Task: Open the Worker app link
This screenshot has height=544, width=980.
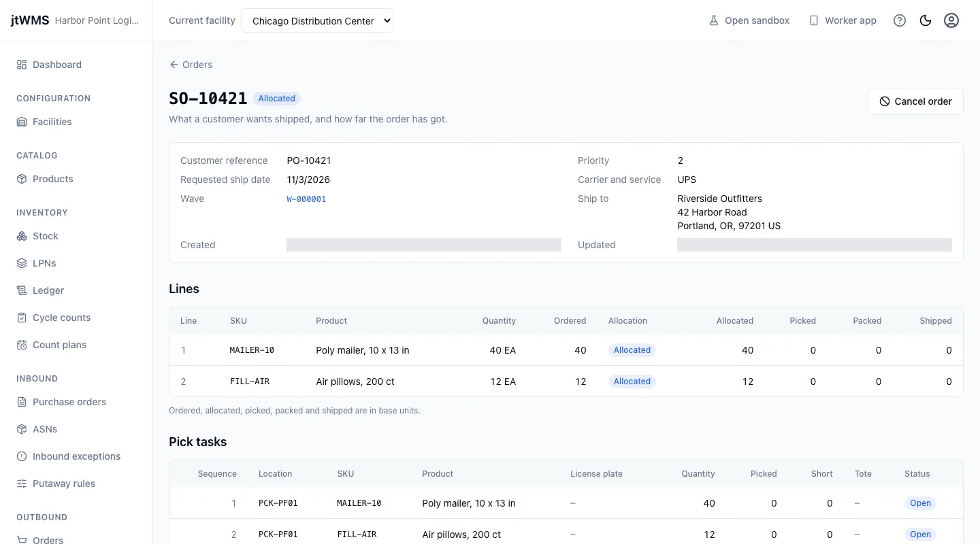Action: point(843,20)
